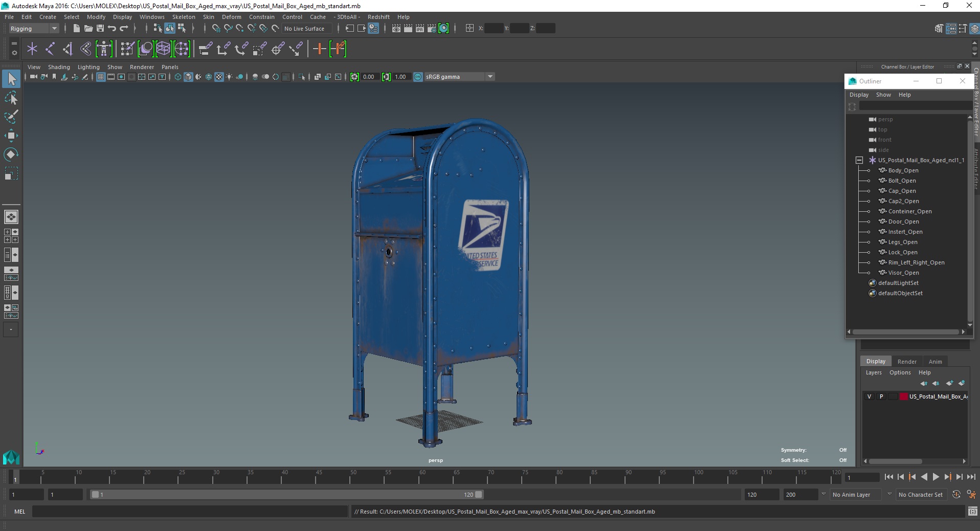Open the sRGB gamma view transform dropdown
Viewport: 980px width, 531px height.
tap(490, 77)
